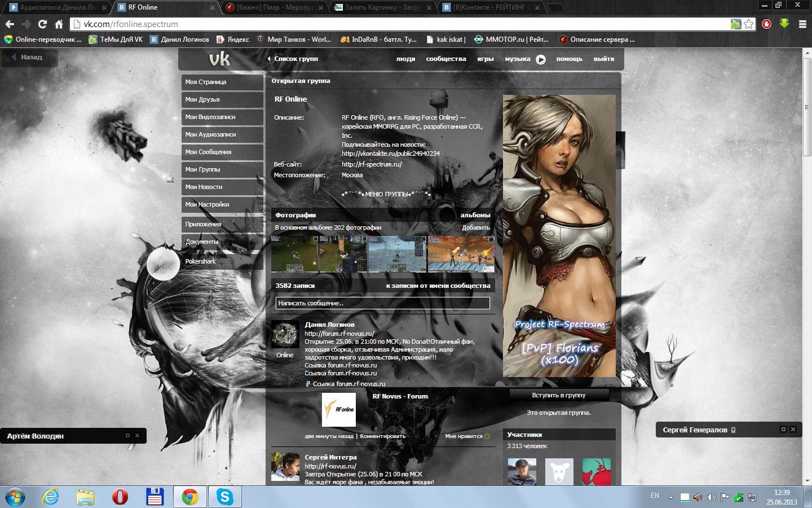Open помощь in VK header menu
The image size is (812, 508).
tap(569, 59)
